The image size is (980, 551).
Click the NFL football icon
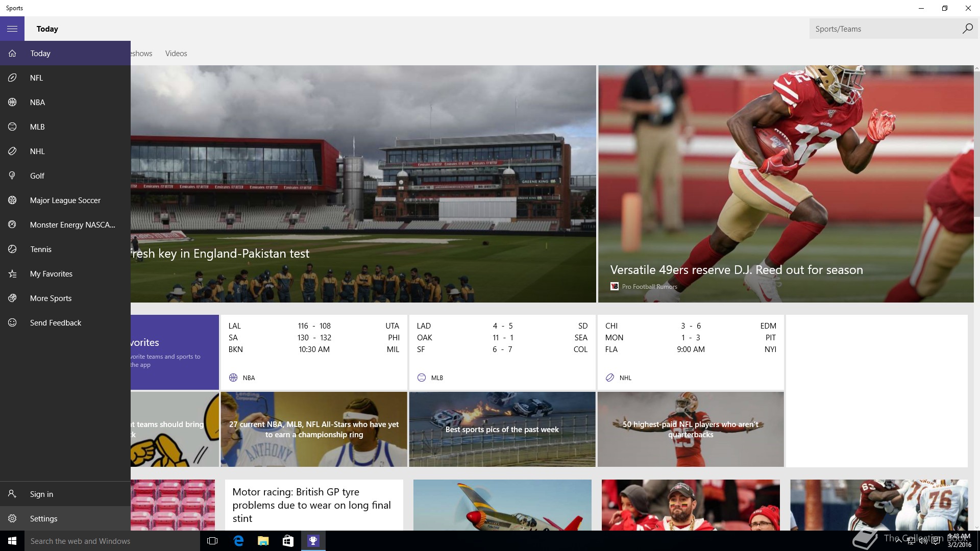click(12, 78)
